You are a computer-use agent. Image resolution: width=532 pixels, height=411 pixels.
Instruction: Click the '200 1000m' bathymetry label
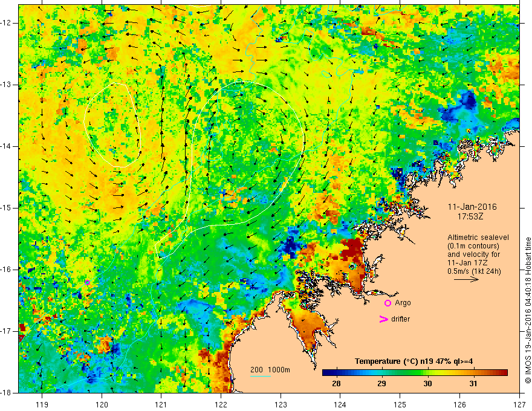click(x=270, y=370)
